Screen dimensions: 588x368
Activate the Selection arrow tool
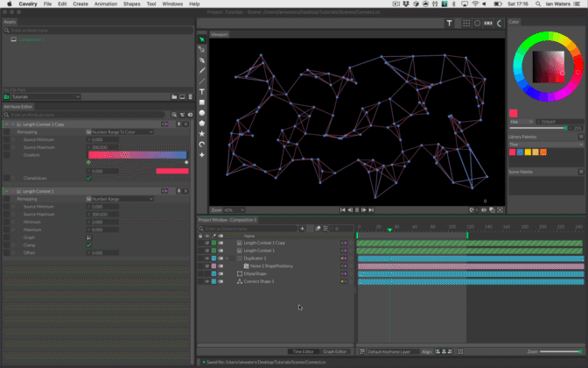(x=202, y=39)
